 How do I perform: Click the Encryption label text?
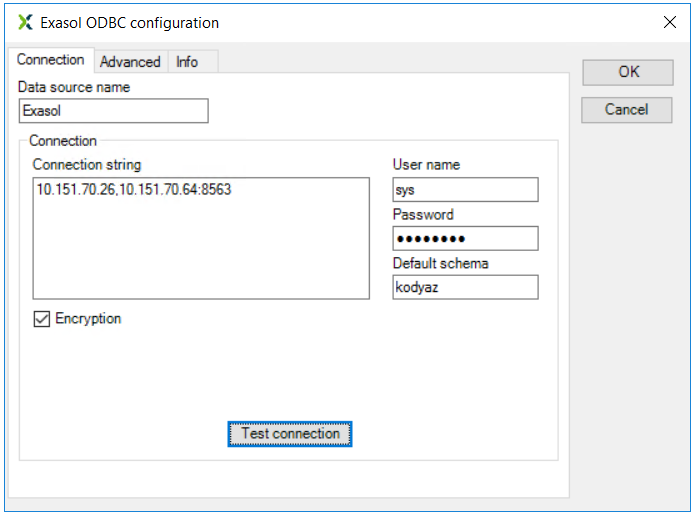88,319
